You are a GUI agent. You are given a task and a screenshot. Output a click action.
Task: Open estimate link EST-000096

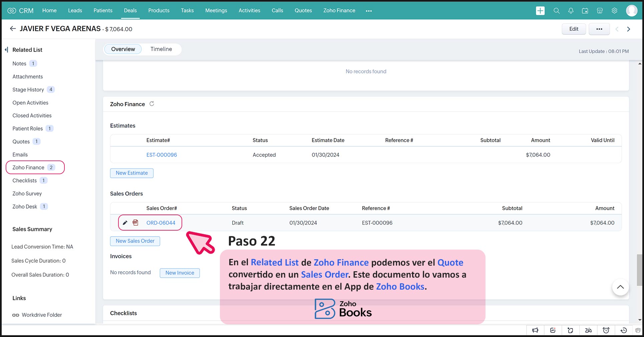162,155
